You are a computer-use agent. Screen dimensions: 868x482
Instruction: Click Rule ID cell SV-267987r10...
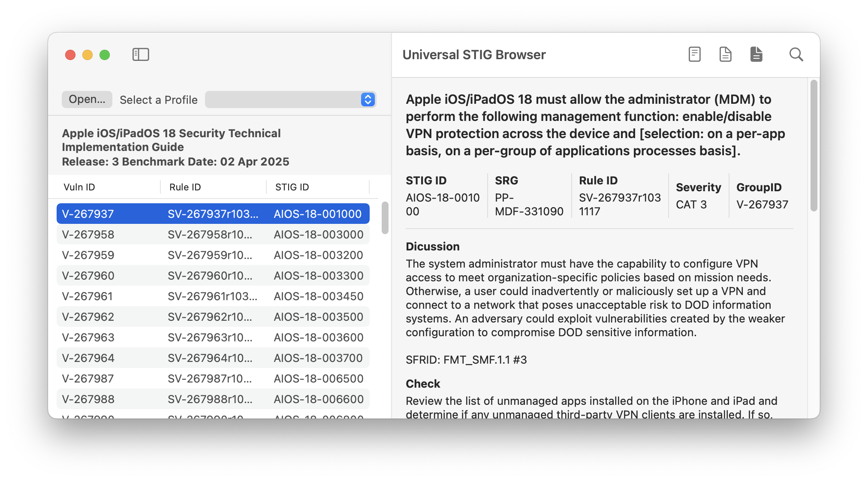coord(210,379)
